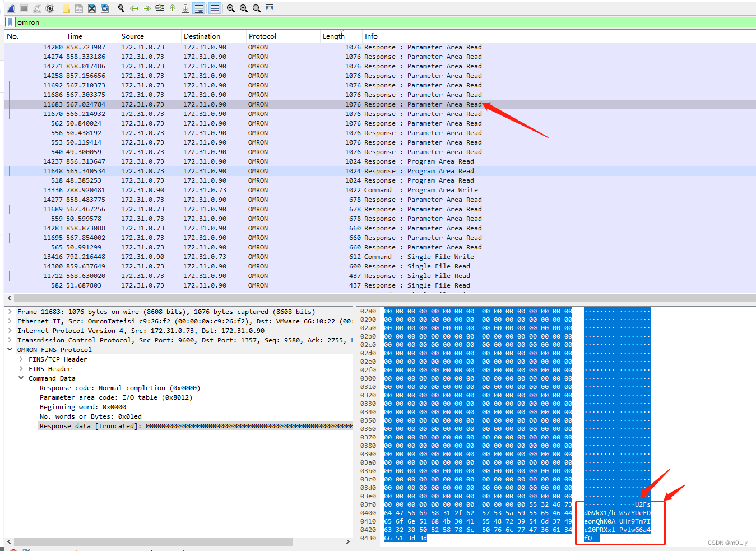Screen dimensions: 756x551
Task: Toggle auto-scroll during live capture
Action: 199,8
